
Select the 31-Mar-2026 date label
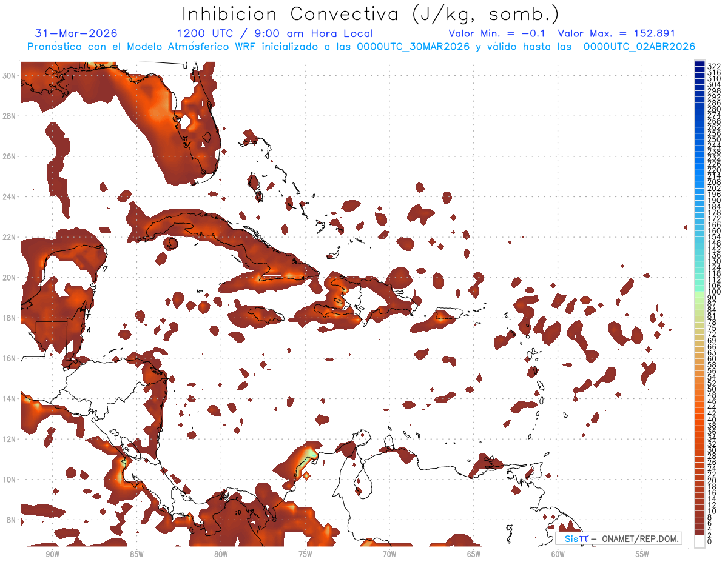coord(76,33)
